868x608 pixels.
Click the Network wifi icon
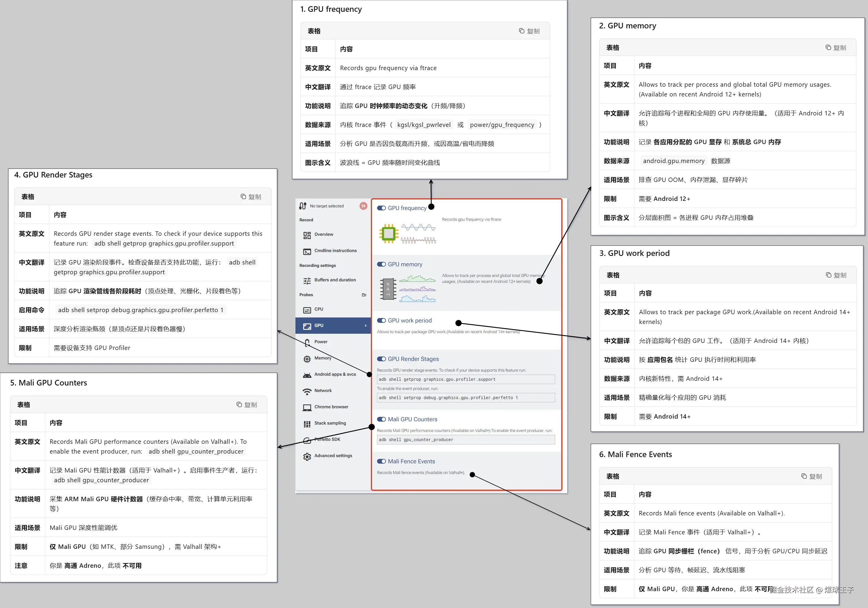point(307,391)
